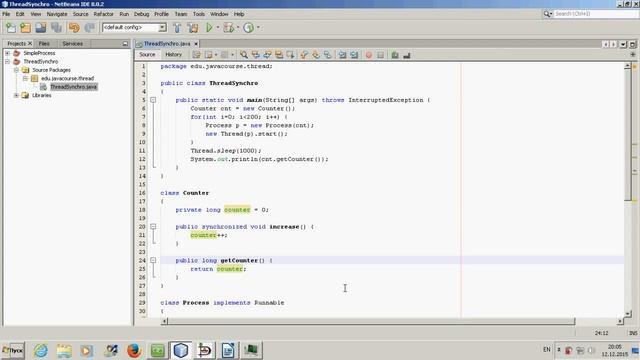Image resolution: width=640 pixels, height=360 pixels.
Task: Toggle Rectangular Selection icon
Action: click(x=291, y=55)
